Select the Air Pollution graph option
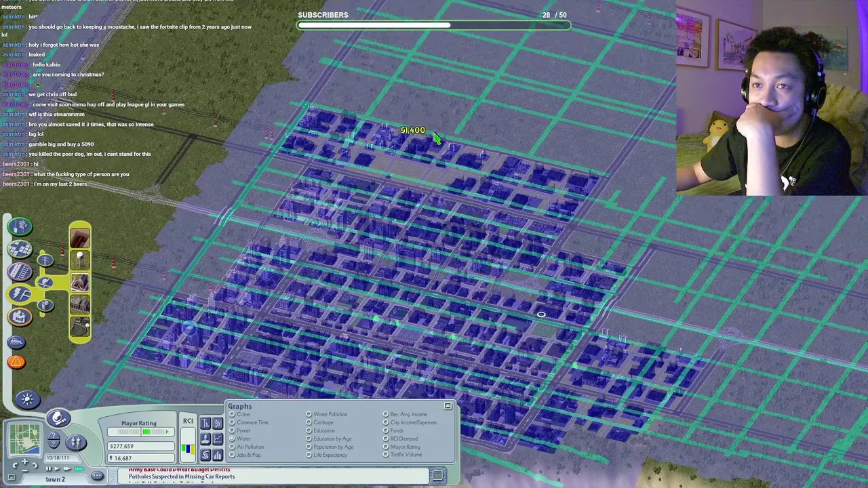 [232, 447]
